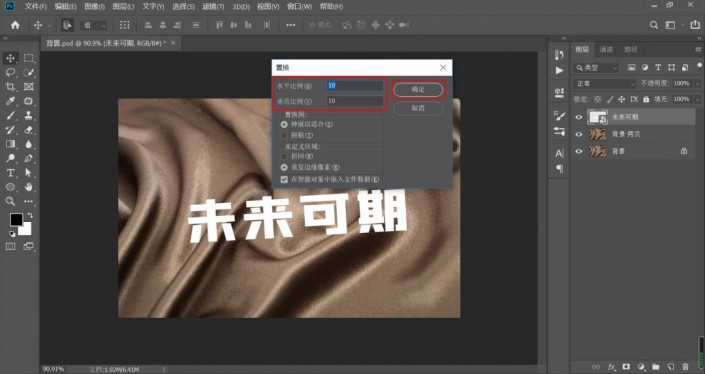Click the foreground color swatch
The image size is (705, 374).
(x=16, y=219)
